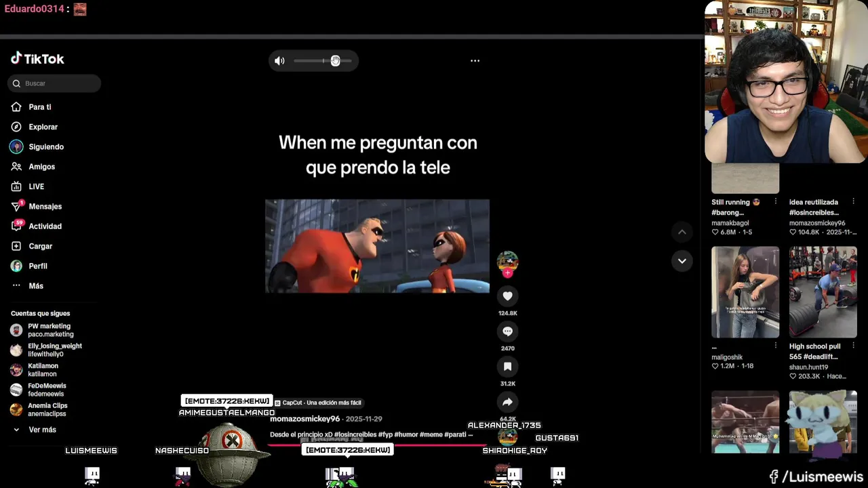Click the Explorar compass icon
Viewport: 868px width, 488px height.
[x=16, y=127]
